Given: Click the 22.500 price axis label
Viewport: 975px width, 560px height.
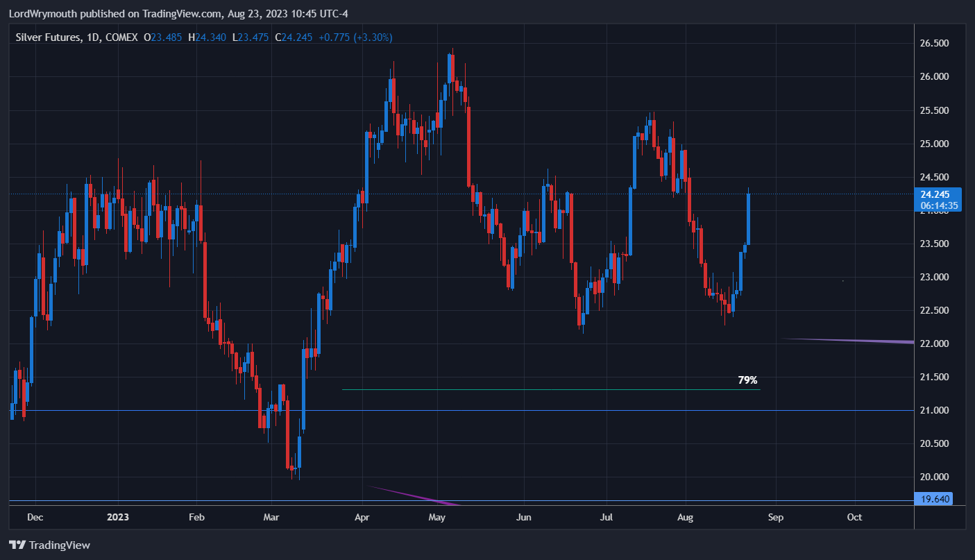Looking at the screenshot, I should (934, 310).
